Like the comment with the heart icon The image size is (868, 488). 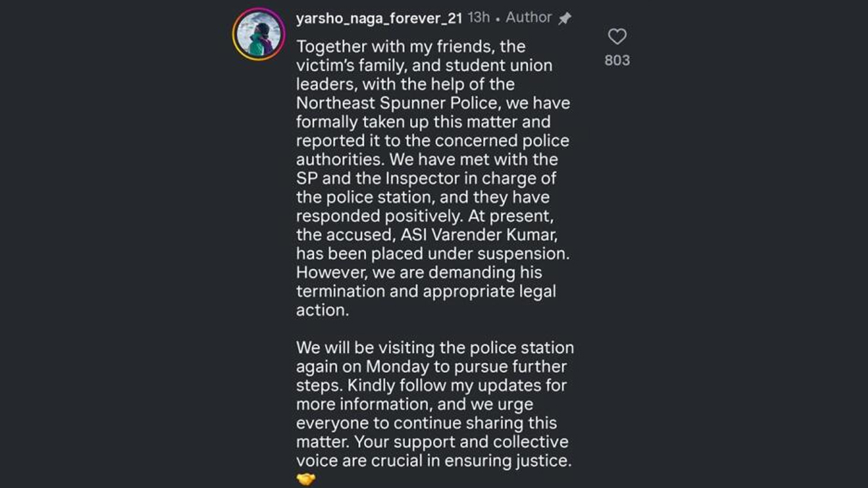tap(617, 37)
